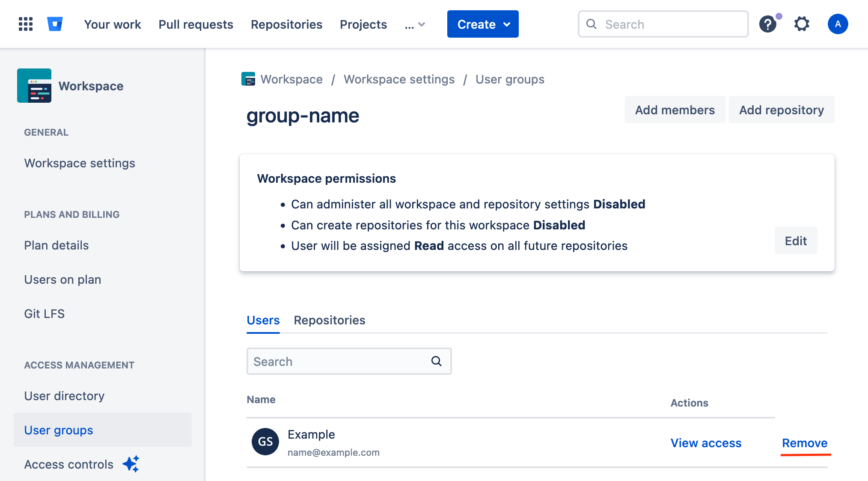The width and height of the screenshot is (868, 481).
Task: Open Repositories in top navigation
Action: tap(286, 24)
